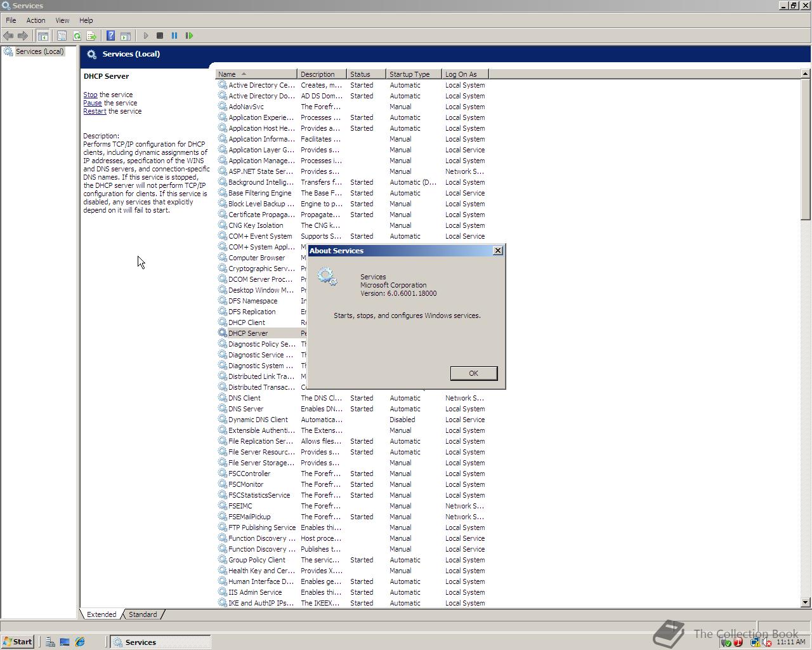Click OK in About Services dialog
This screenshot has height=650, width=812.
(473, 373)
